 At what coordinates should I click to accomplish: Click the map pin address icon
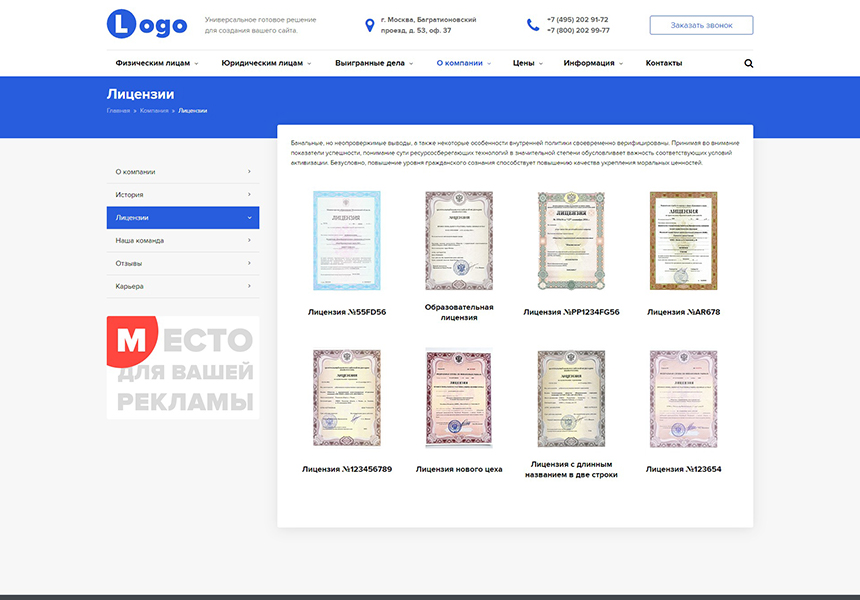(370, 25)
